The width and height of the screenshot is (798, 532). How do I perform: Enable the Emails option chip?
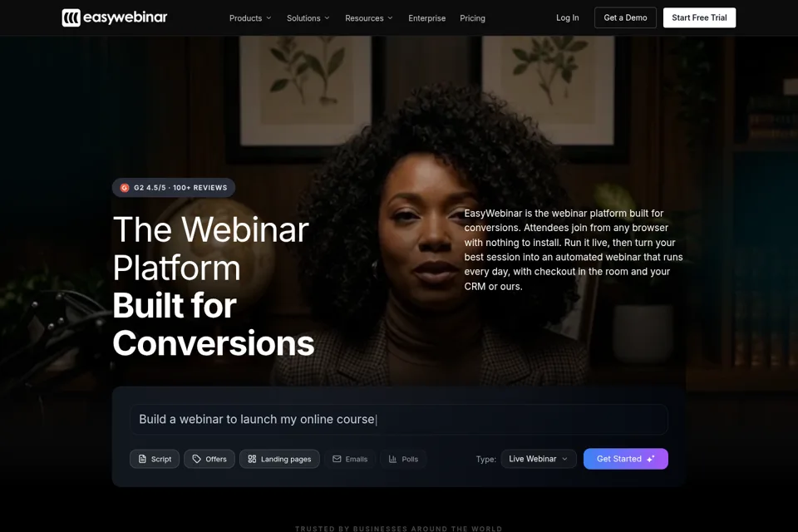[x=350, y=459]
